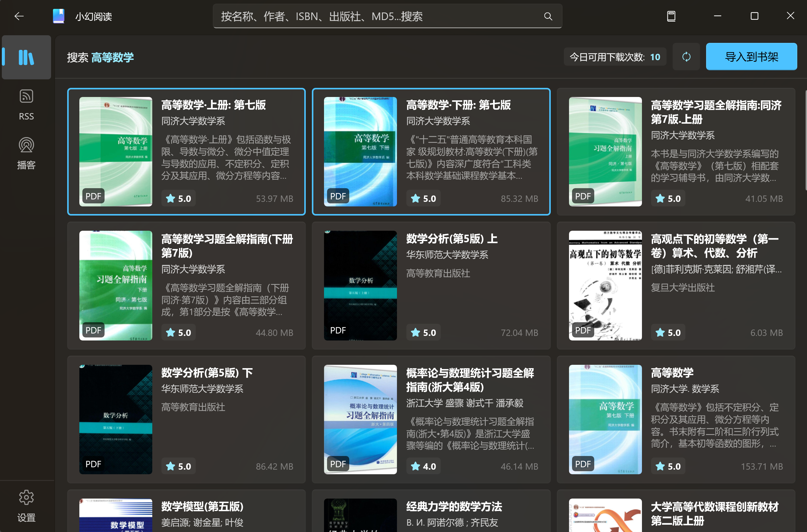Image resolution: width=807 pixels, height=532 pixels.
Task: Click file size 85.32 MB
Action: [x=519, y=199]
